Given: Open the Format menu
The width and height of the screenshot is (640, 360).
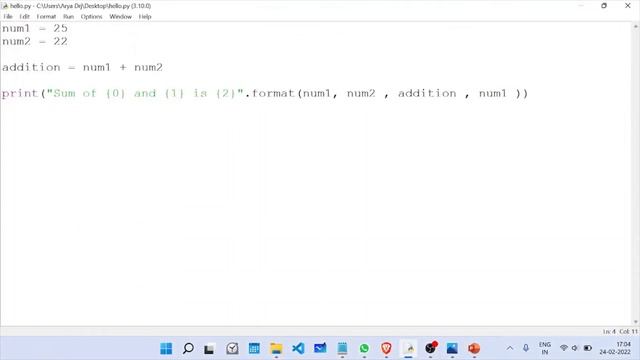Looking at the screenshot, I should click(46, 17).
